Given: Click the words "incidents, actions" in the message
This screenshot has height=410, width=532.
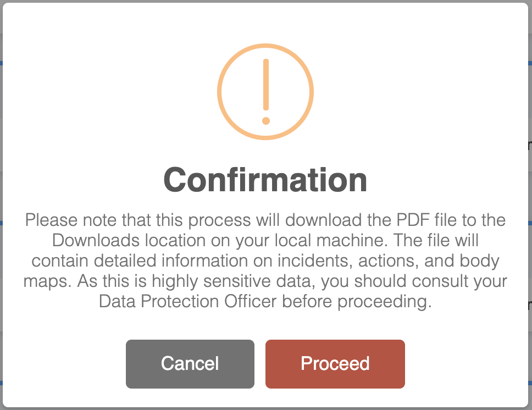Looking at the screenshot, I should (x=348, y=261).
